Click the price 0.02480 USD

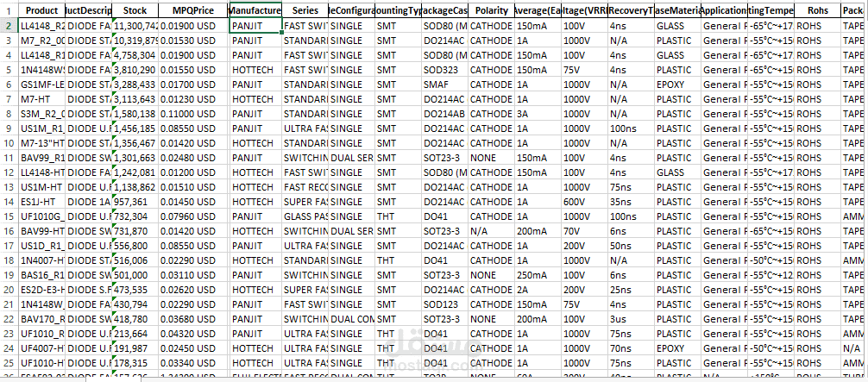click(192, 158)
